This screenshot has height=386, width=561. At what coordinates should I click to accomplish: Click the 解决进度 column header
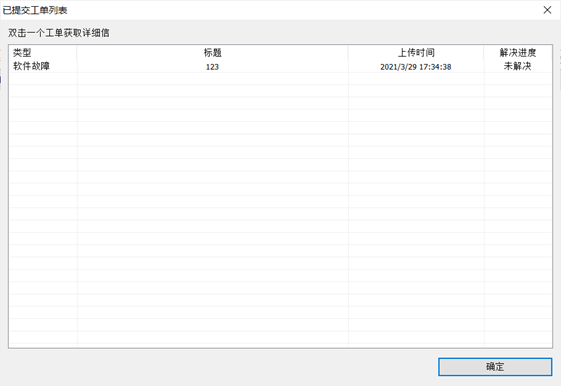click(518, 53)
